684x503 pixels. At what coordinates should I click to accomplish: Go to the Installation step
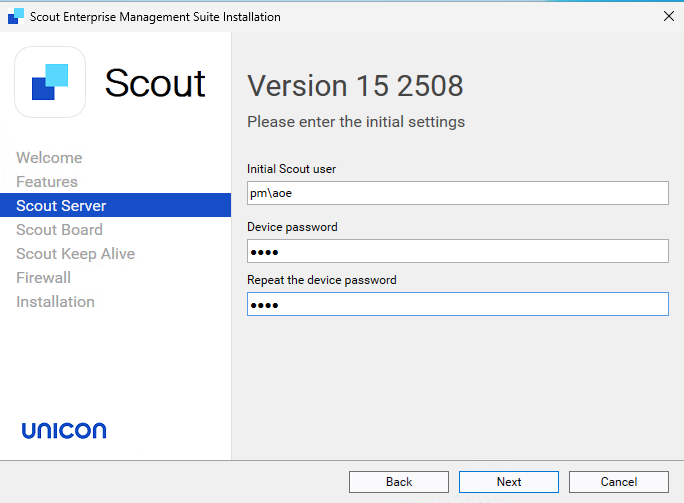55,302
